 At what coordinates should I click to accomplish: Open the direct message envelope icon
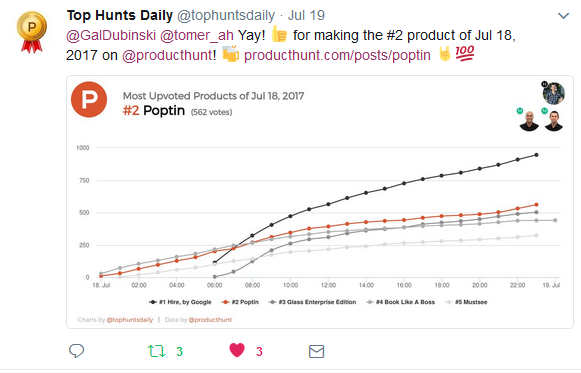[316, 351]
